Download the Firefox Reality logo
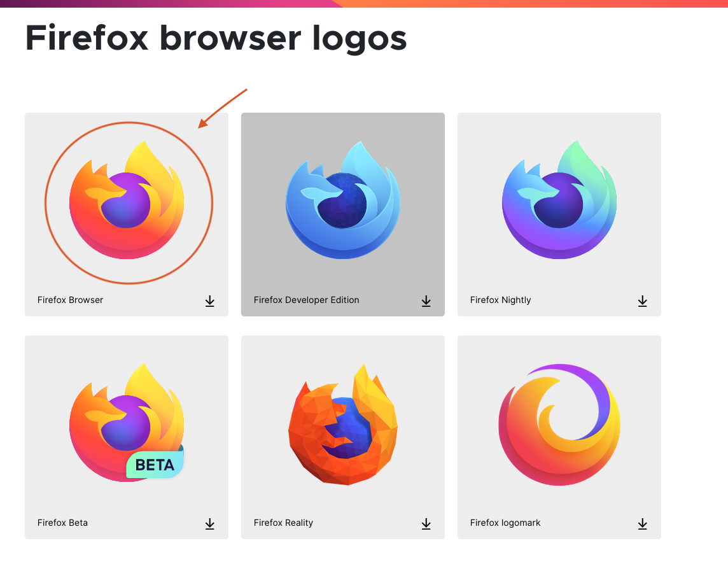 tap(426, 524)
